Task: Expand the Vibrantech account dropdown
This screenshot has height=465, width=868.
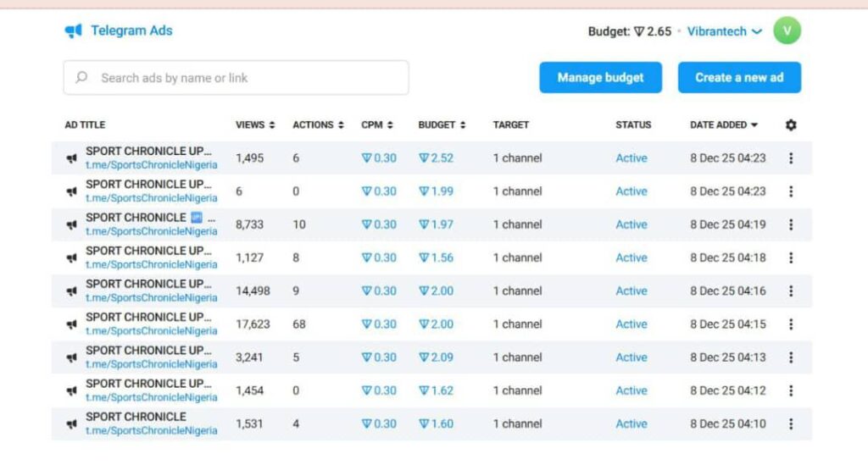Action: (725, 31)
